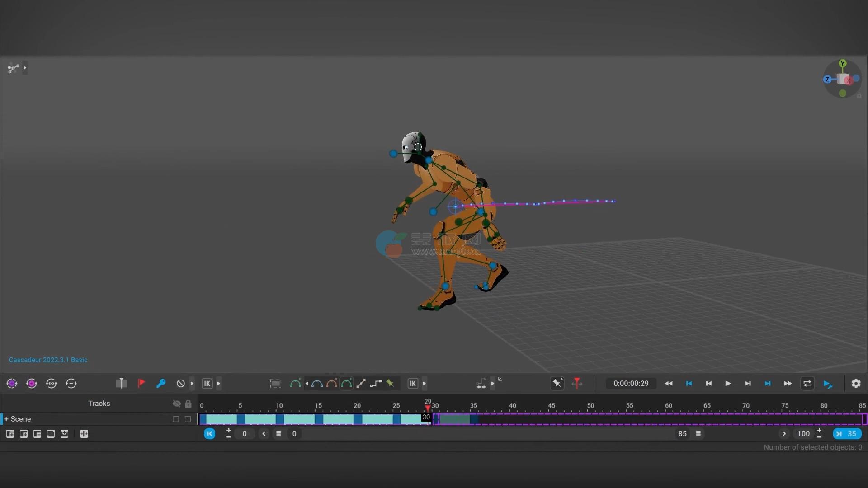Image resolution: width=868 pixels, height=488 pixels.
Task: Select the Bezier interpolation curve icon
Action: pyautogui.click(x=317, y=384)
